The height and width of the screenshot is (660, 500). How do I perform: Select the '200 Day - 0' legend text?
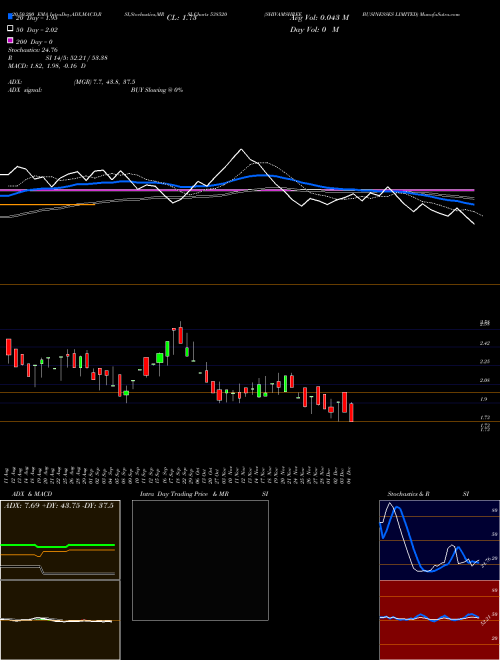point(34,42)
